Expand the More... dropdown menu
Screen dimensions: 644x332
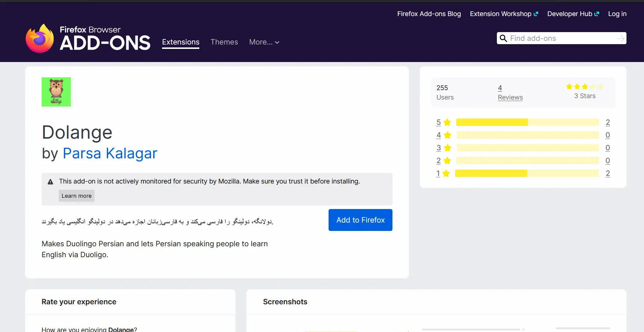(264, 42)
